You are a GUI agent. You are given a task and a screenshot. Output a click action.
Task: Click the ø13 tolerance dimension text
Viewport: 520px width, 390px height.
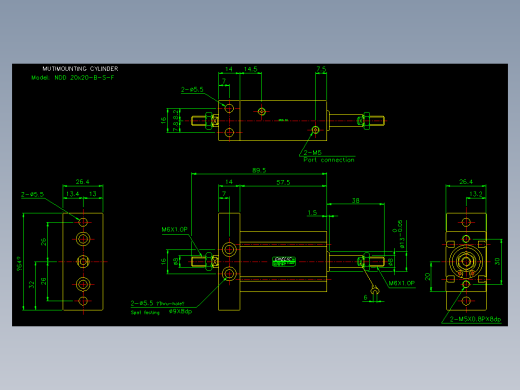pyautogui.click(x=401, y=234)
